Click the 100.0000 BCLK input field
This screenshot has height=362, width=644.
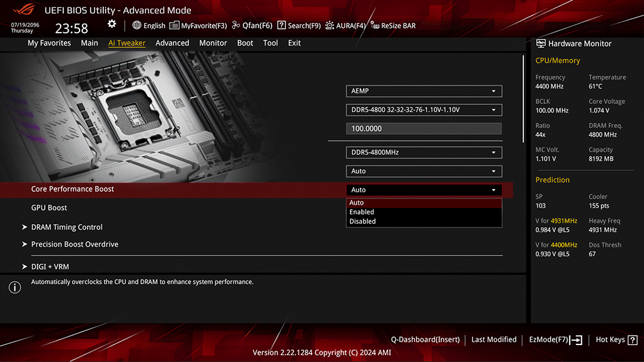(424, 128)
